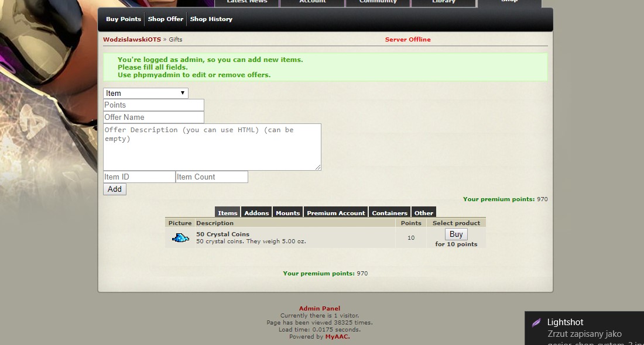Select the Premium Account tab
644x345 pixels.
coord(335,213)
